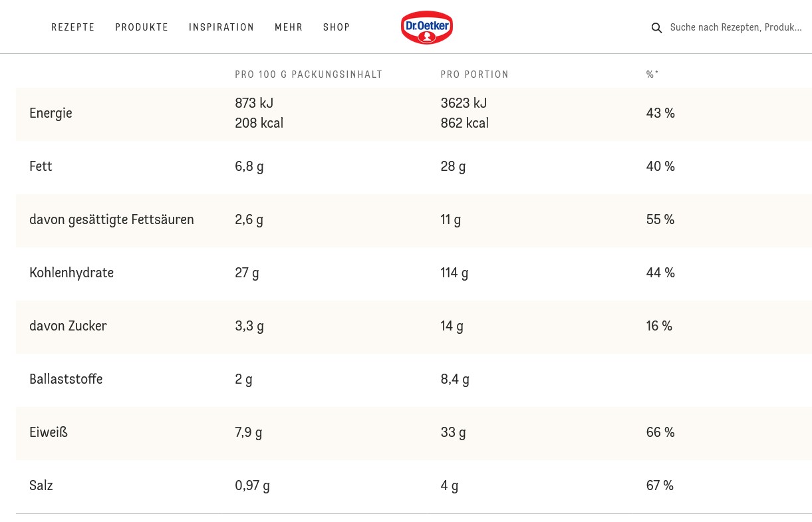Screen dimensions: 812x522
Task: Open the Rezepte menu
Action: [x=73, y=27]
